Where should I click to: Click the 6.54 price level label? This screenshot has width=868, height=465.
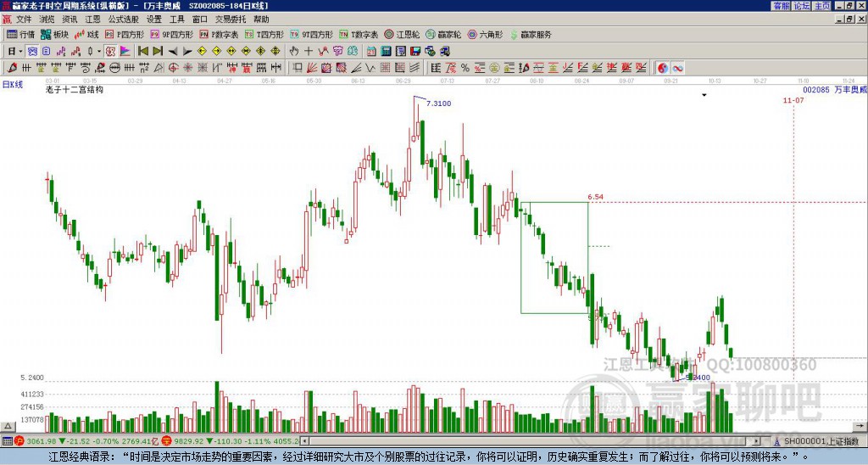[596, 197]
